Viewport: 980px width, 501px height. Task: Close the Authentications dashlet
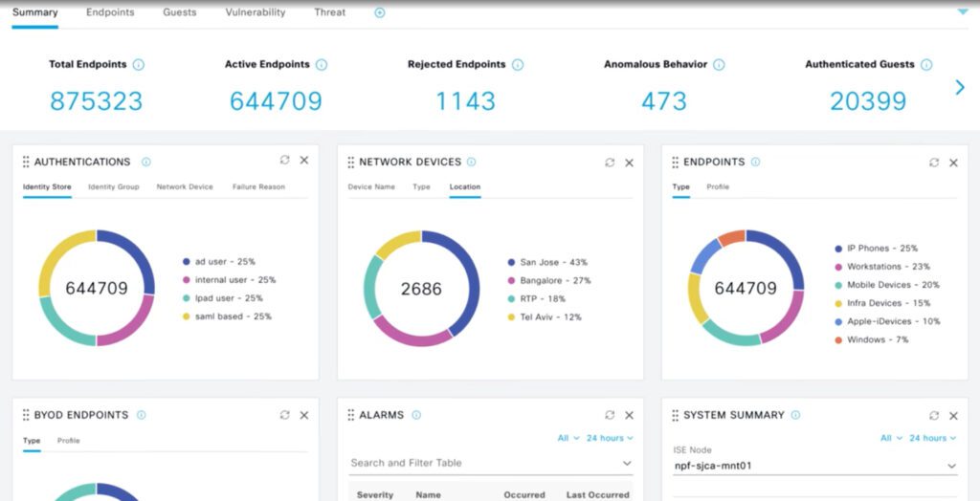point(304,160)
